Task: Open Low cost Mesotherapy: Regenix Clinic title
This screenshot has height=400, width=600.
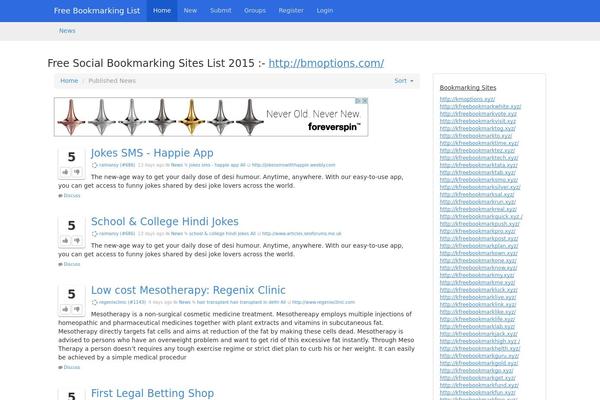Action: point(188,290)
